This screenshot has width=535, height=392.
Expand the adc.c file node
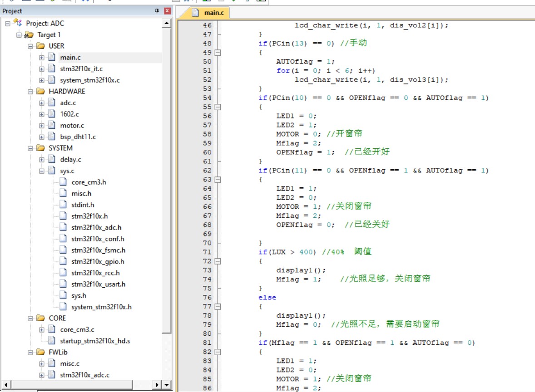coord(42,103)
